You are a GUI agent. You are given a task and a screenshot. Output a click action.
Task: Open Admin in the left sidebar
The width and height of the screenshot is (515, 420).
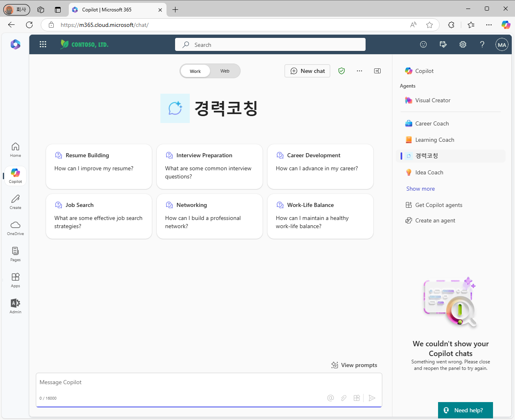point(15,306)
